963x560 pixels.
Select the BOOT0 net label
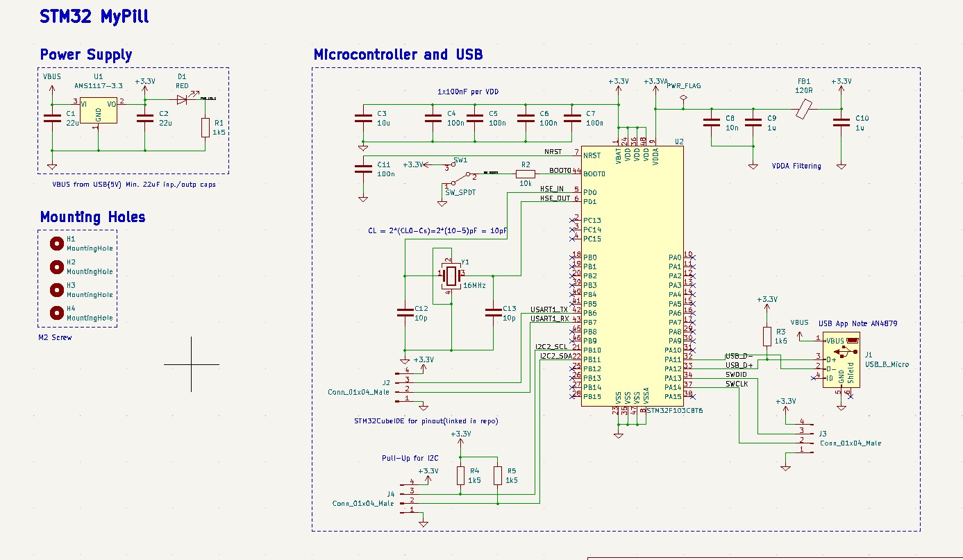tap(560, 170)
